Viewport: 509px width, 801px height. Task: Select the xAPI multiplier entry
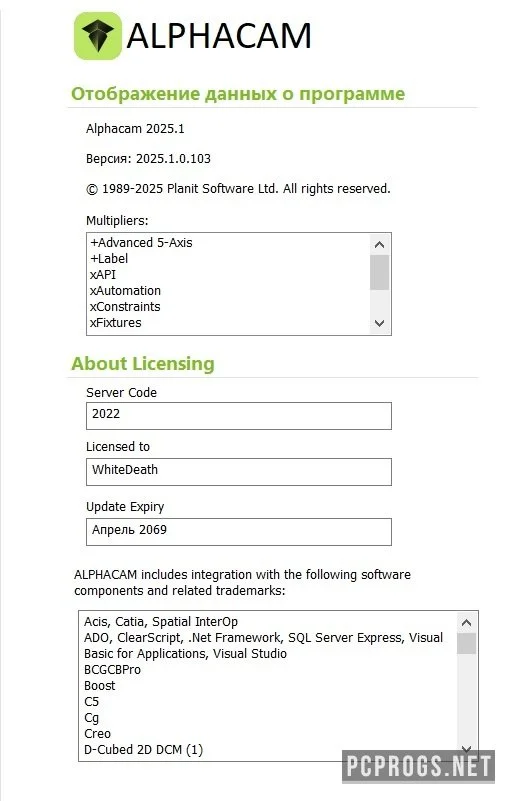point(103,274)
